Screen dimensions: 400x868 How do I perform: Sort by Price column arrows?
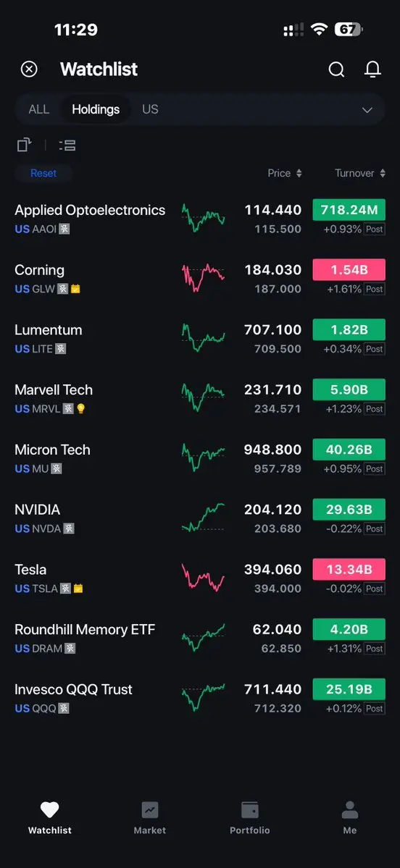[x=299, y=173]
